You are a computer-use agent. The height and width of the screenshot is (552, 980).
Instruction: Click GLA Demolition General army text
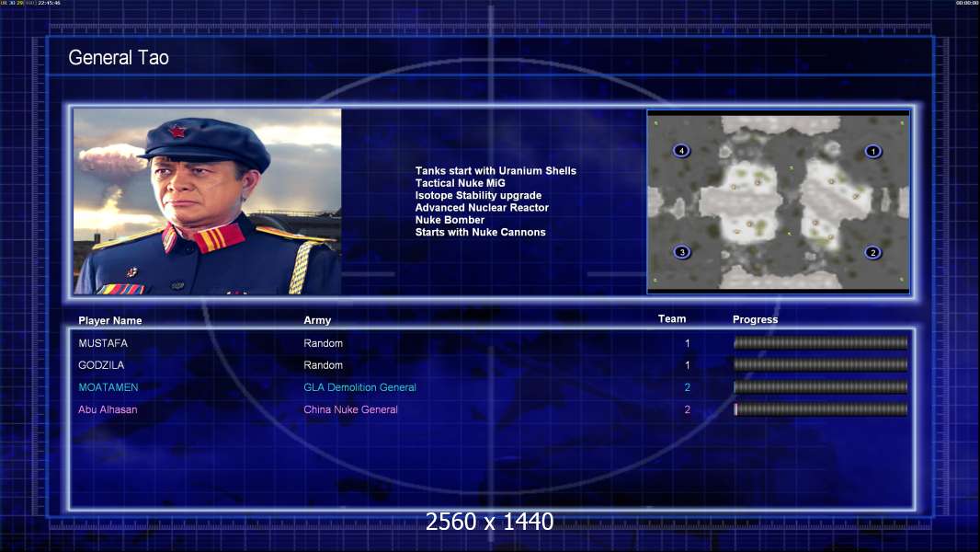tap(360, 387)
